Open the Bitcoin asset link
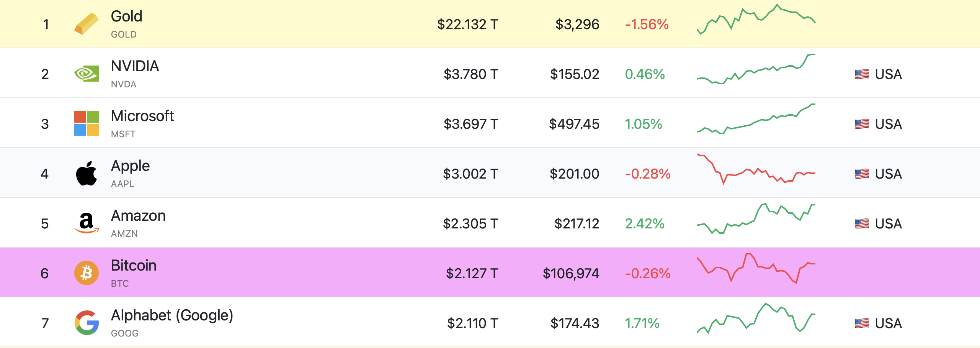This screenshot has height=348, width=980. (x=134, y=266)
